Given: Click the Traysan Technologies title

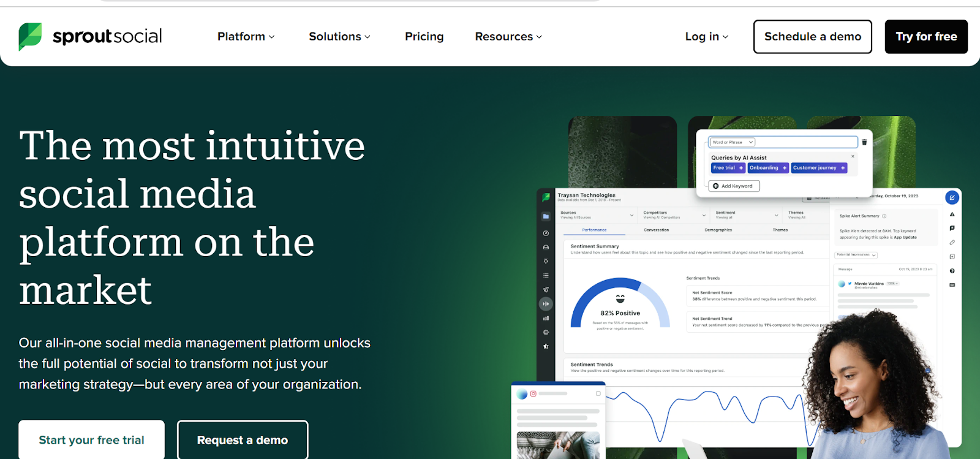Looking at the screenshot, I should pos(586,195).
